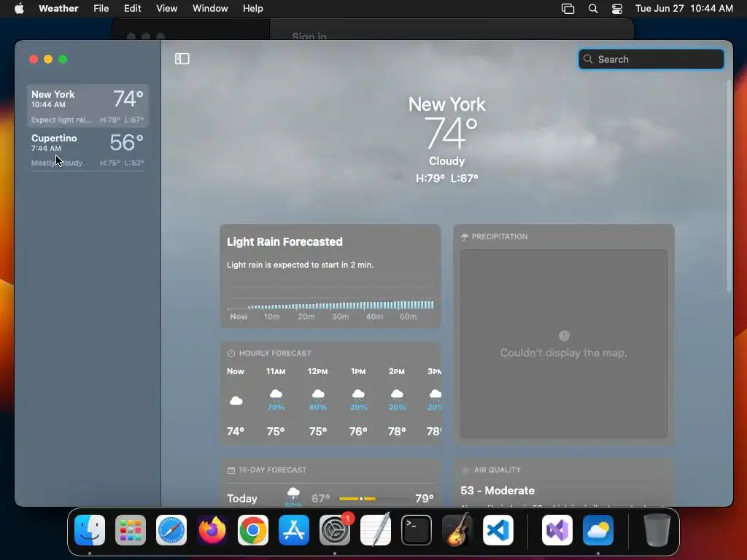Open TextEdit from the Dock
Viewport: 747px width, 560px height.
[x=376, y=530]
